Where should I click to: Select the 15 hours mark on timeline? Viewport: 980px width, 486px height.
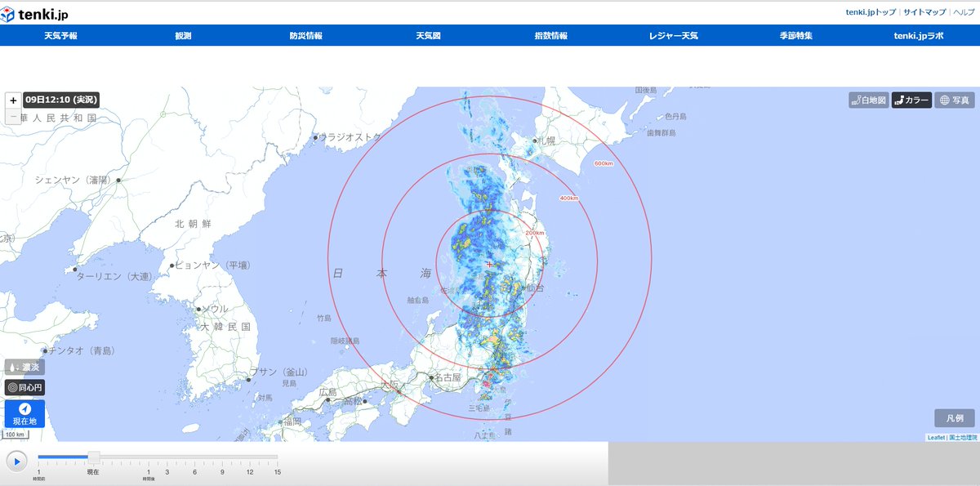[x=277, y=472]
